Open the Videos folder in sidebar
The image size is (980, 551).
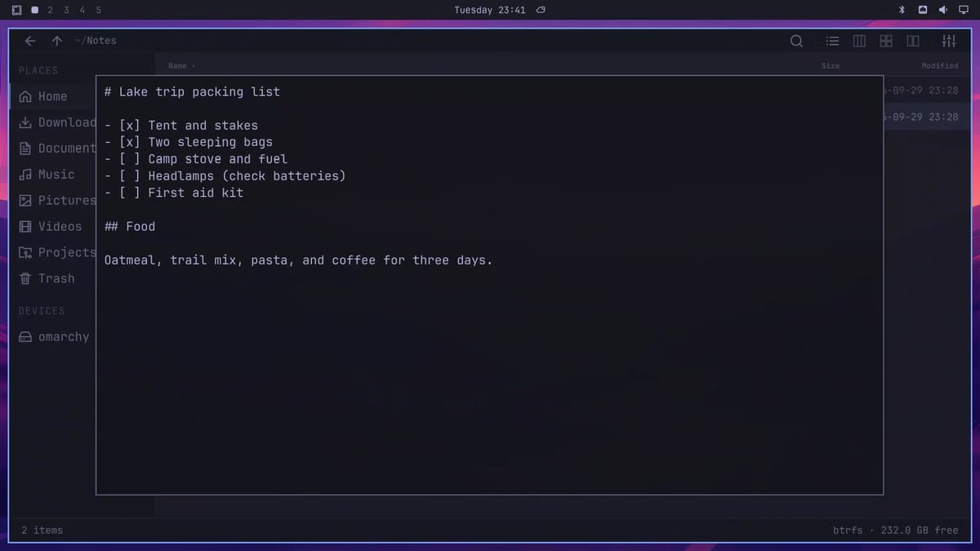[53, 226]
